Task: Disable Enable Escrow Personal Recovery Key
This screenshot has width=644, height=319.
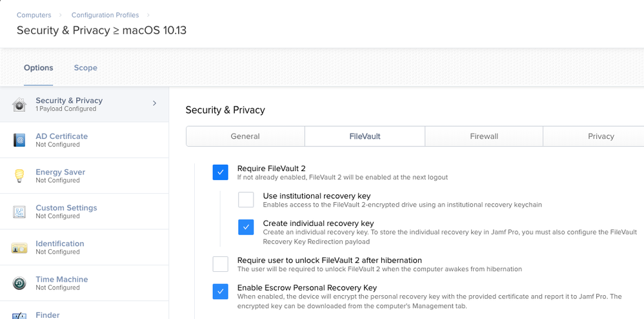Action: (220, 291)
